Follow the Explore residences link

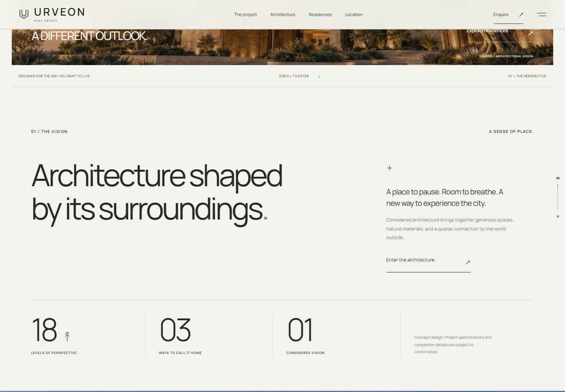tap(487, 31)
